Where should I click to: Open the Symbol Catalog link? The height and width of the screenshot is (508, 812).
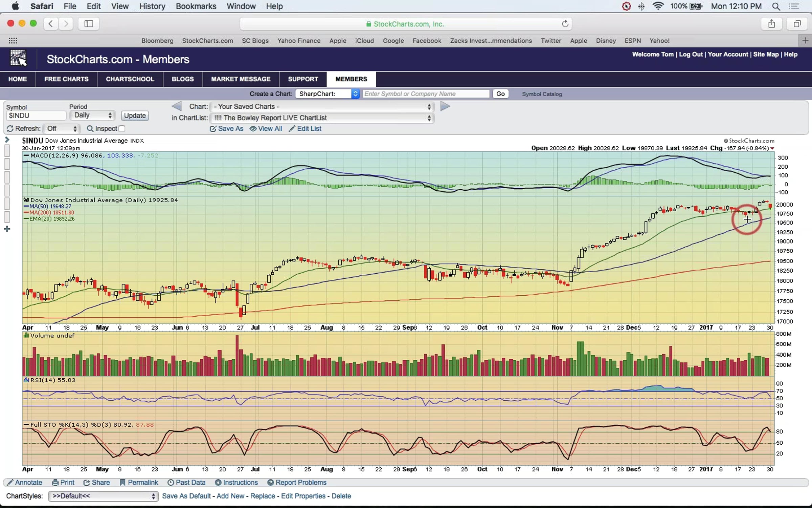[542, 94]
